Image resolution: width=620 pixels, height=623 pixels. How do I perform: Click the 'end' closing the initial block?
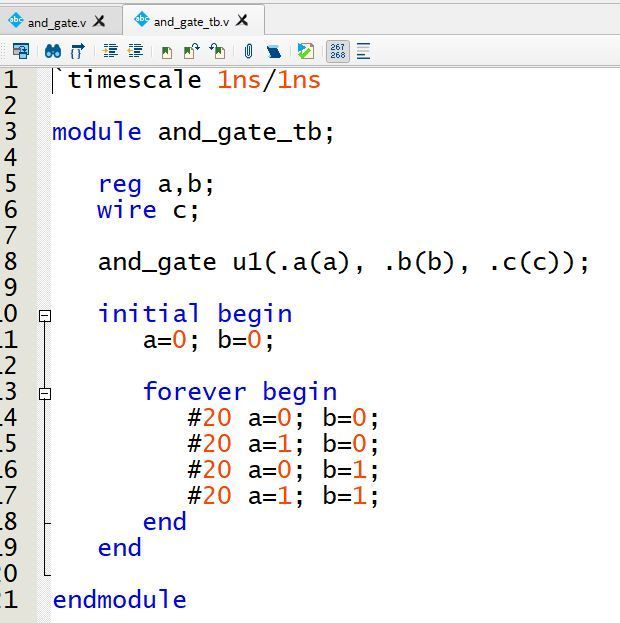(x=120, y=548)
